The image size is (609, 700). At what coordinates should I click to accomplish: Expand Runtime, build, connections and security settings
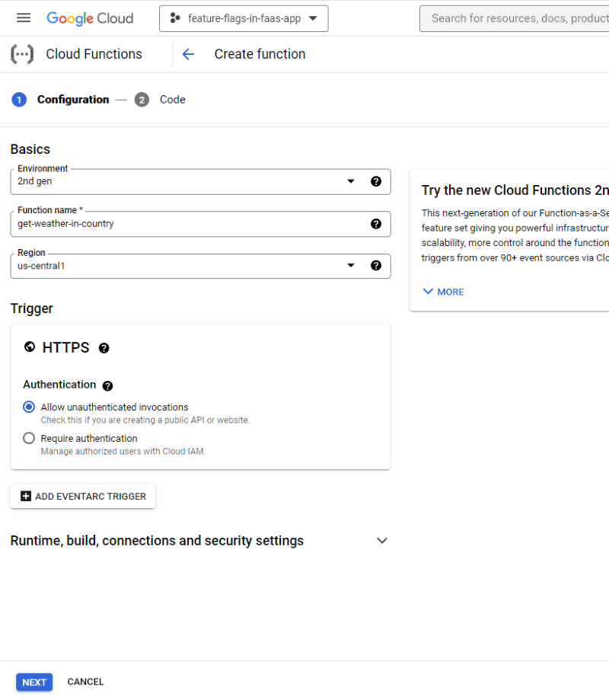[x=382, y=540]
